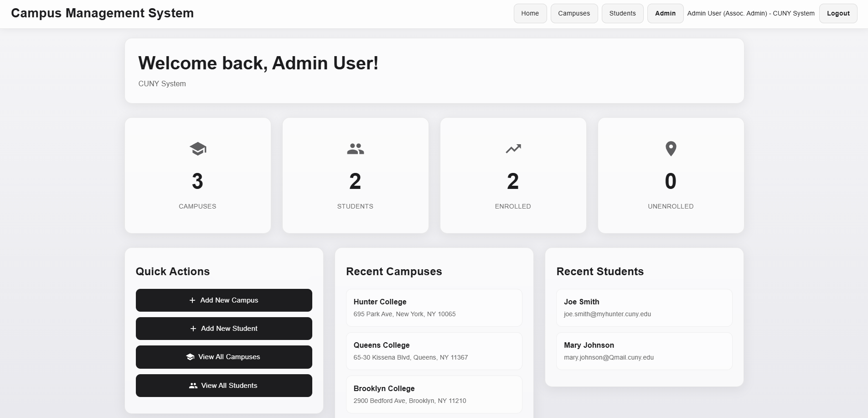Switch to the Campuses tab
The width and height of the screenshot is (868, 418).
(x=573, y=13)
